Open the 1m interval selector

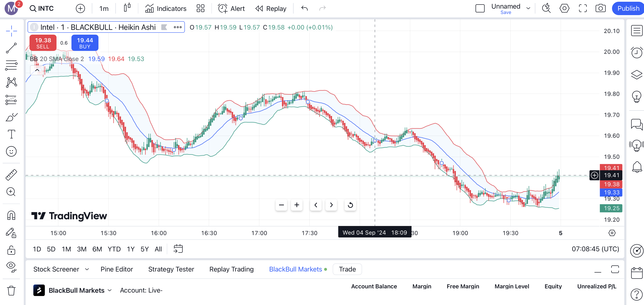[x=104, y=8]
